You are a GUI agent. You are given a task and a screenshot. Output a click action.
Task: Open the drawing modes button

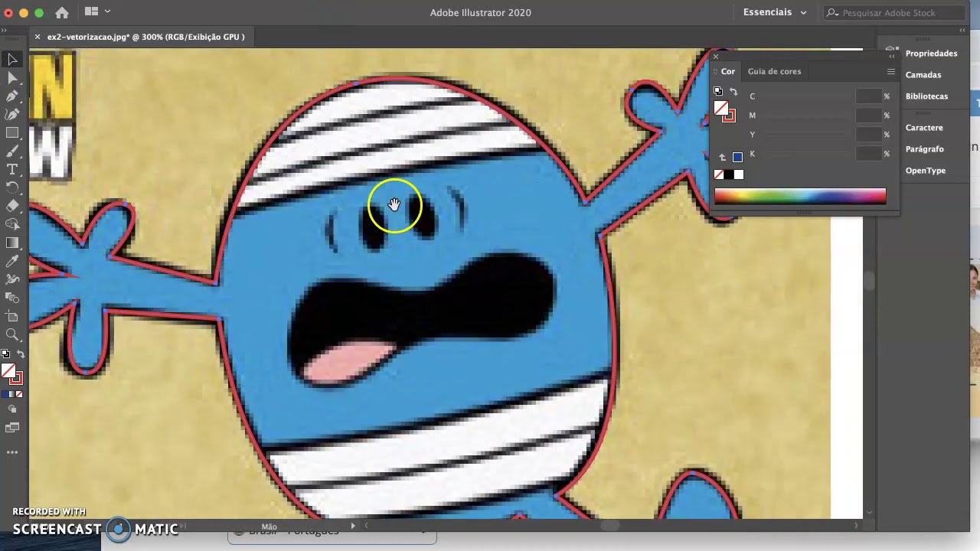pyautogui.click(x=12, y=410)
